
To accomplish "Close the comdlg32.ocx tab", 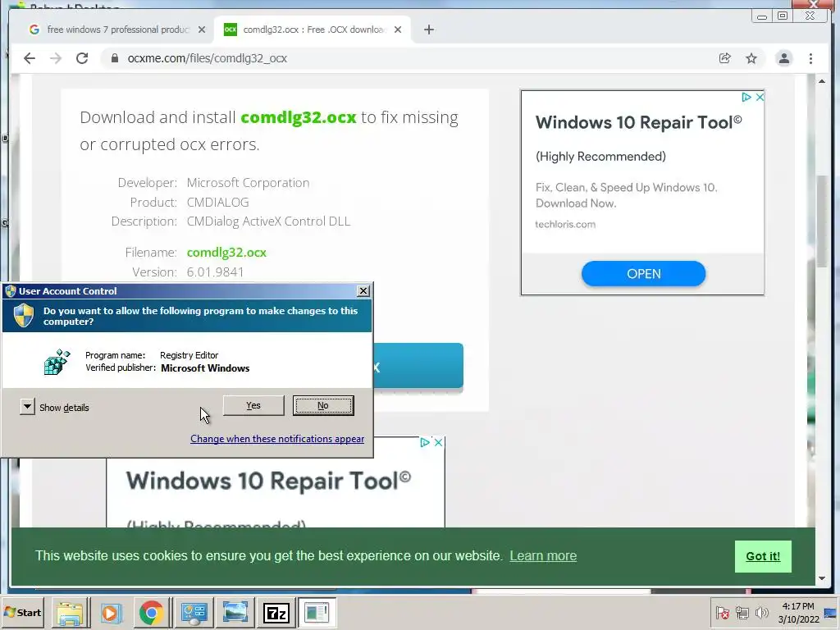I will pos(398,30).
